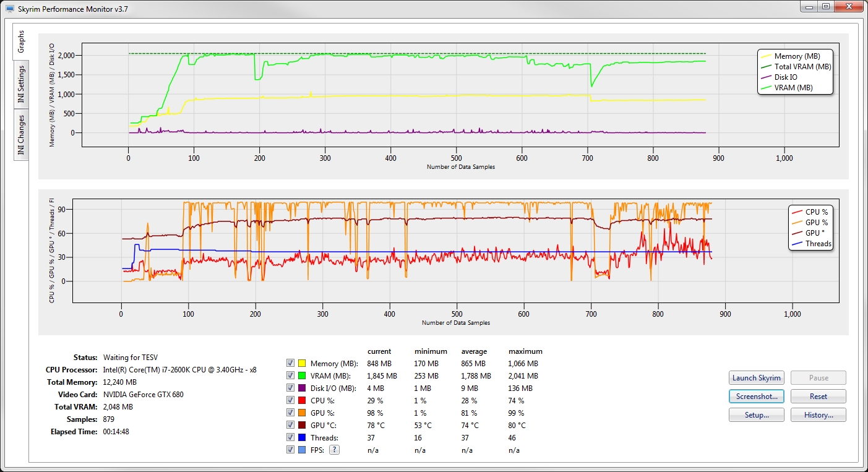Reset the collected performance data
868x472 pixels.
point(818,397)
